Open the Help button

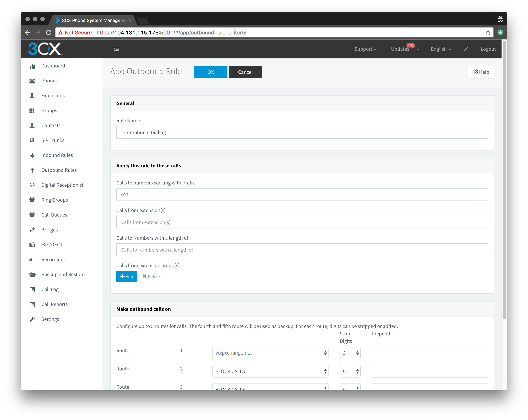[x=481, y=72]
